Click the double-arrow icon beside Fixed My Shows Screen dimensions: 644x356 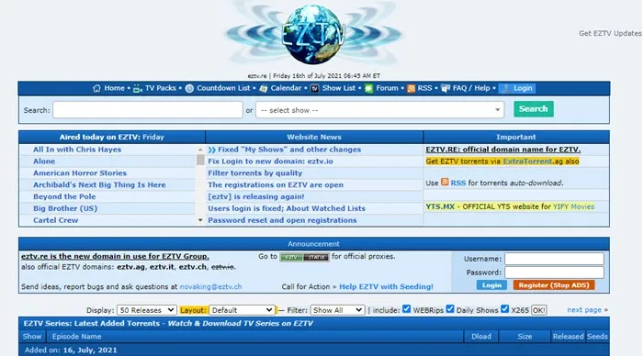(211, 150)
